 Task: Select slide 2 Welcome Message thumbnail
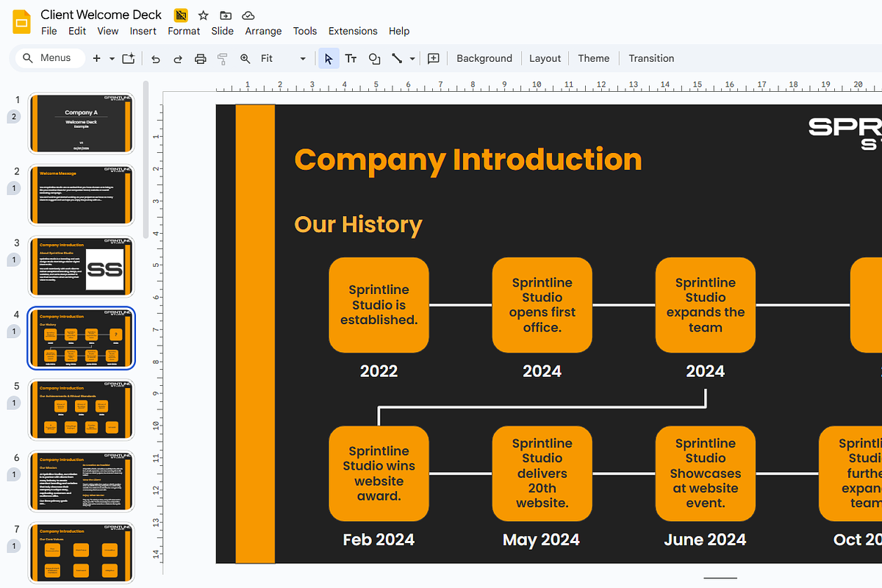pos(82,195)
